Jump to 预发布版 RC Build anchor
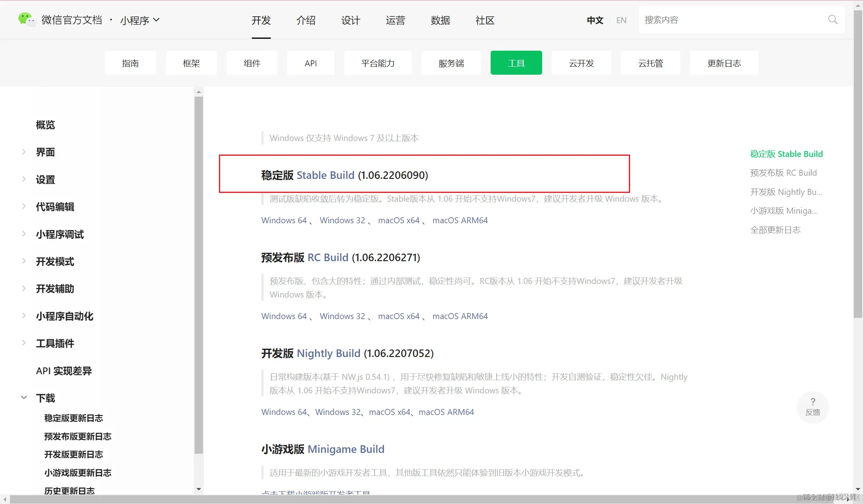The width and height of the screenshot is (863, 504). pyautogui.click(x=783, y=173)
